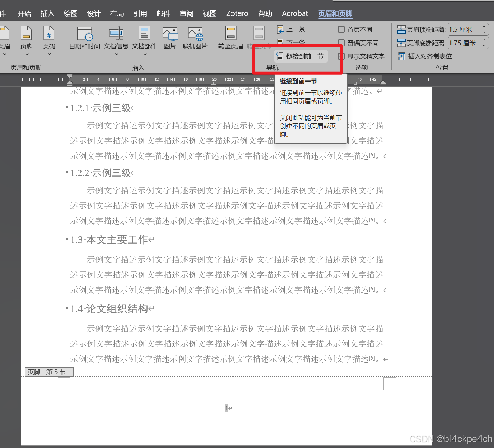The width and height of the screenshot is (494, 448).
Task: Click the right indent marker on ruler
Action: (x=383, y=83)
